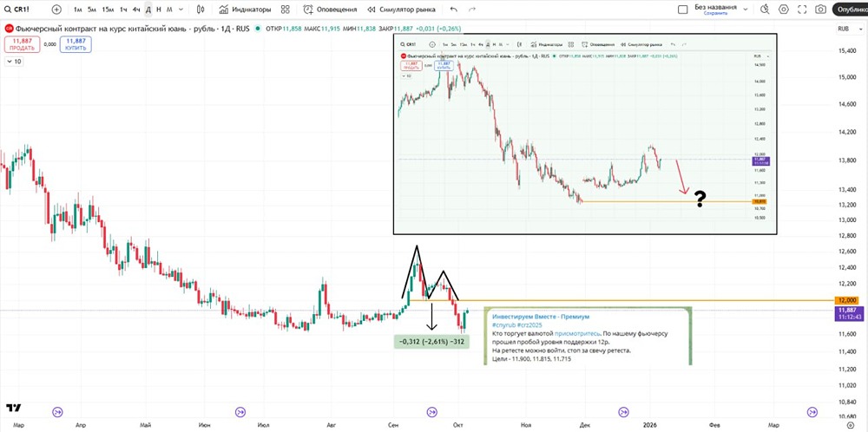Open the candlestick chart type selector
This screenshot has height=432, width=868.
(201, 10)
